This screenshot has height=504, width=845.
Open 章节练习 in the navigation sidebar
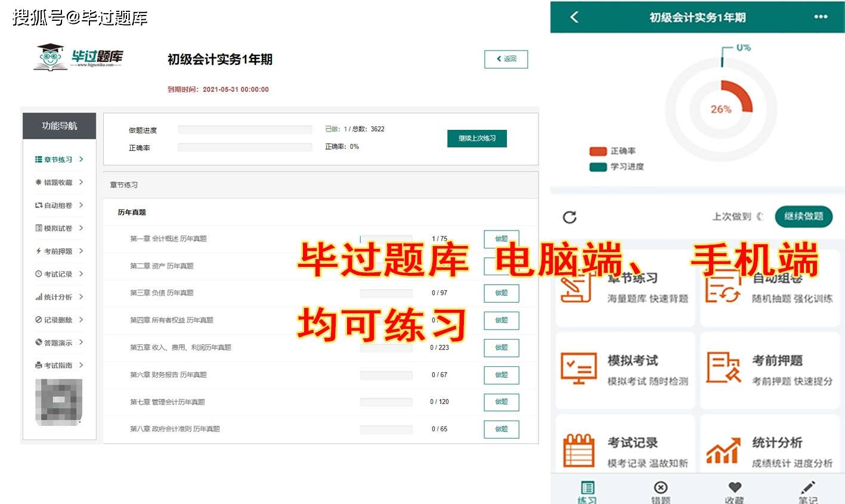coord(59,159)
